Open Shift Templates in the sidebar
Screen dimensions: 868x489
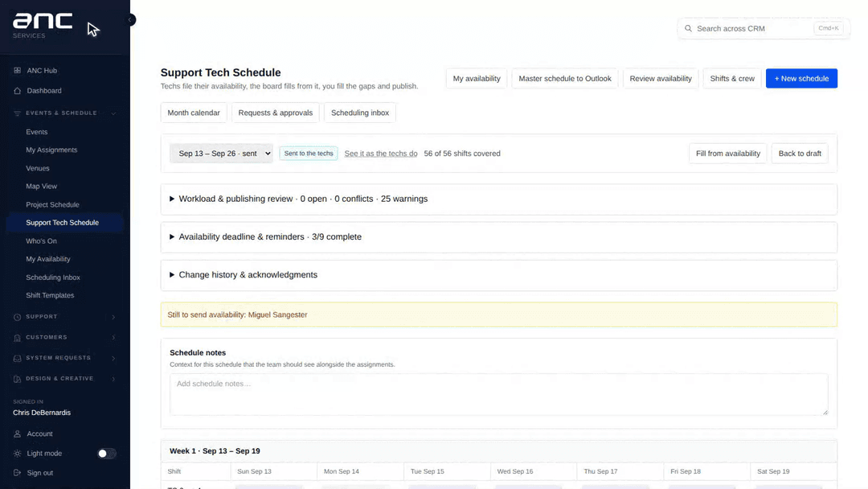(50, 295)
